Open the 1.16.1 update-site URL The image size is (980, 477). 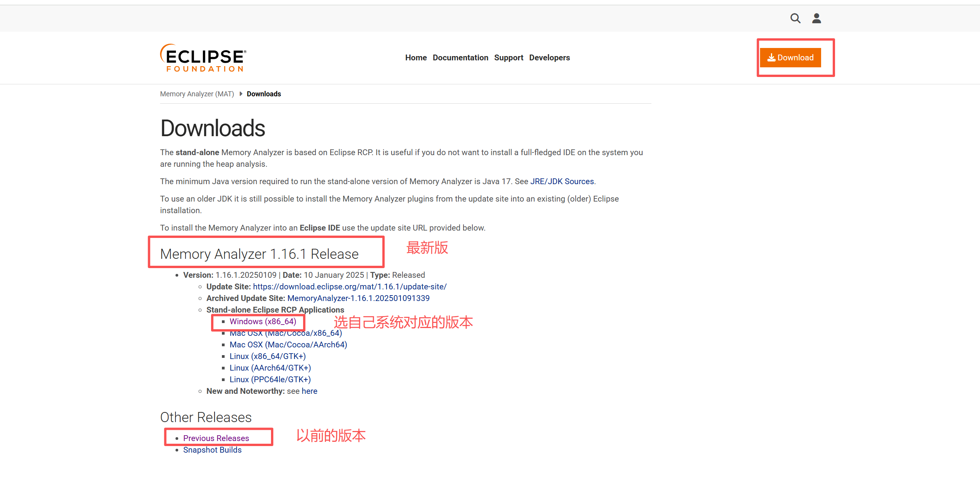pyautogui.click(x=349, y=287)
